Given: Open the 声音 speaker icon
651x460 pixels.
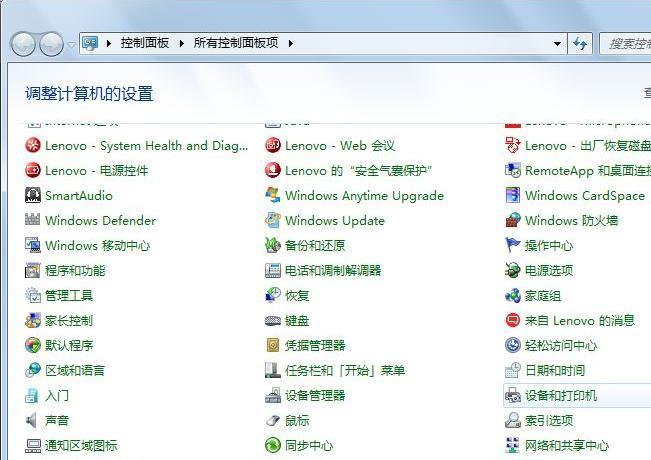Looking at the screenshot, I should pos(32,421).
